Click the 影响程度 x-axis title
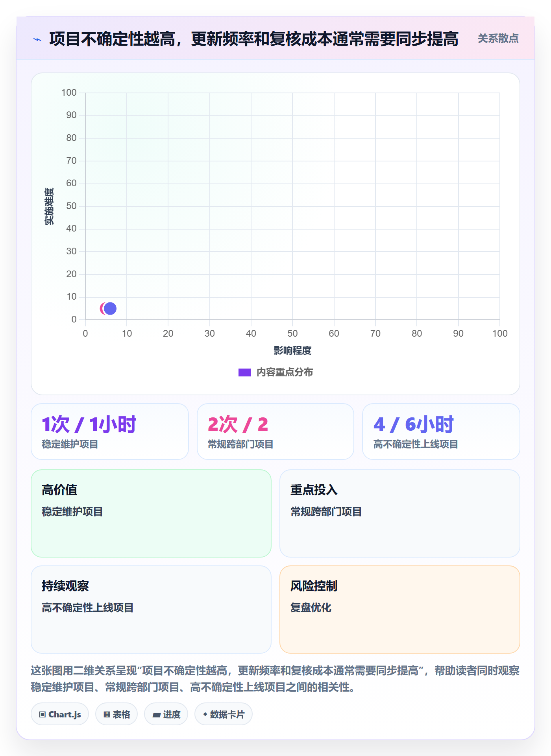551x756 pixels. [x=292, y=350]
